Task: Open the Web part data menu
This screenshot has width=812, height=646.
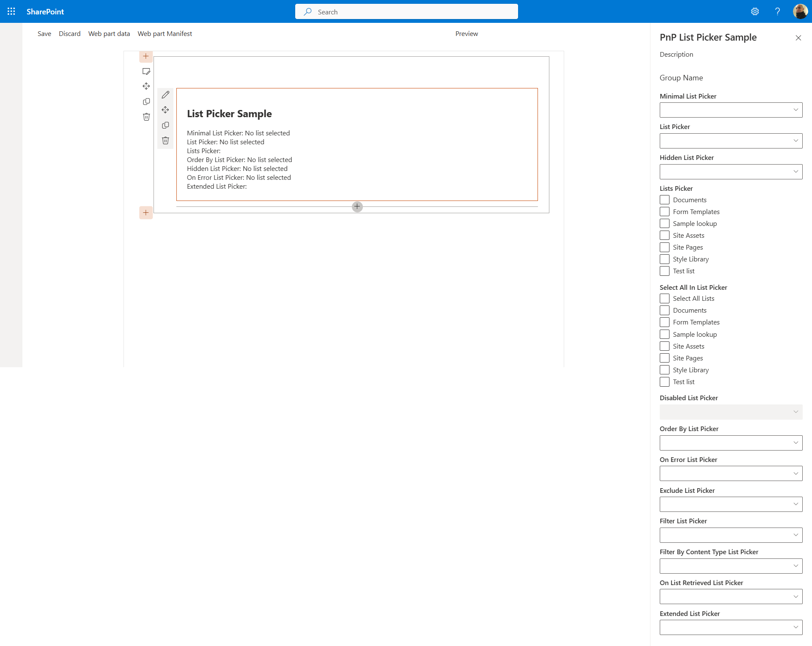Action: pyautogui.click(x=109, y=33)
